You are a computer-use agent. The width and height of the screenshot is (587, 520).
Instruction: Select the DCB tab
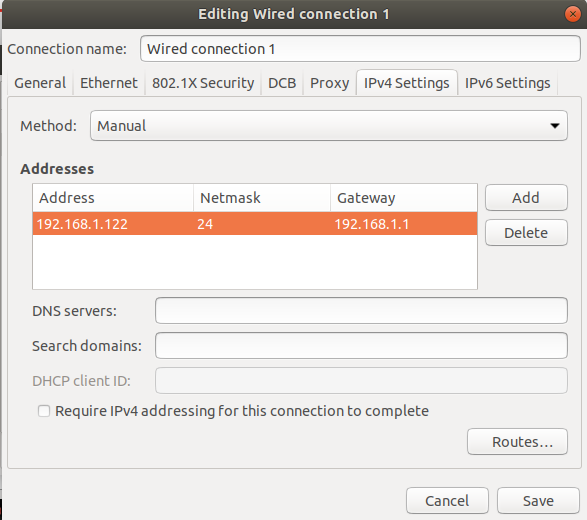(x=282, y=83)
